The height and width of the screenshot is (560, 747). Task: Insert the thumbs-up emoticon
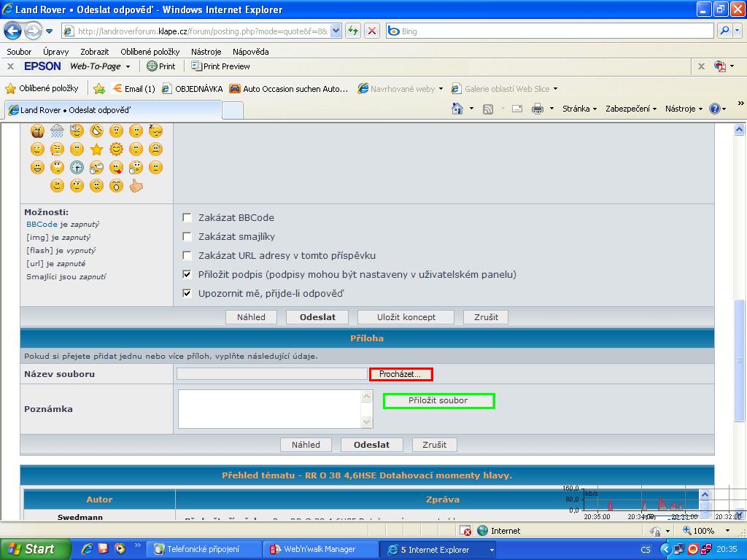coord(136,186)
